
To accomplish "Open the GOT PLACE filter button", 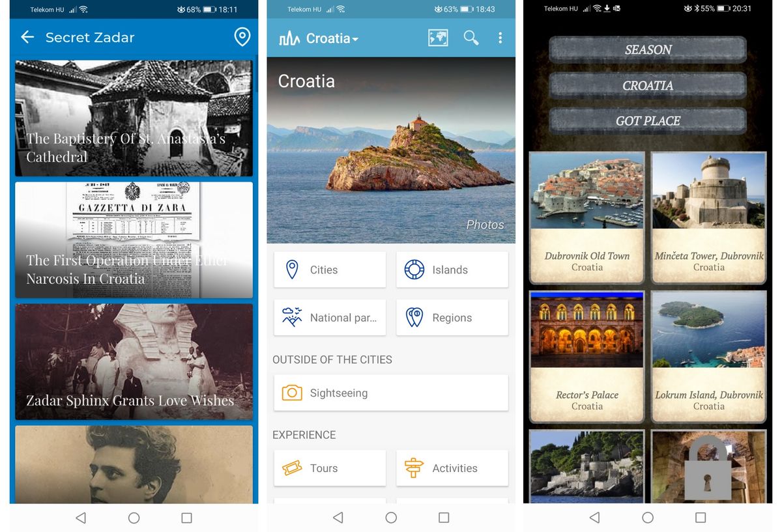I will tap(648, 121).
